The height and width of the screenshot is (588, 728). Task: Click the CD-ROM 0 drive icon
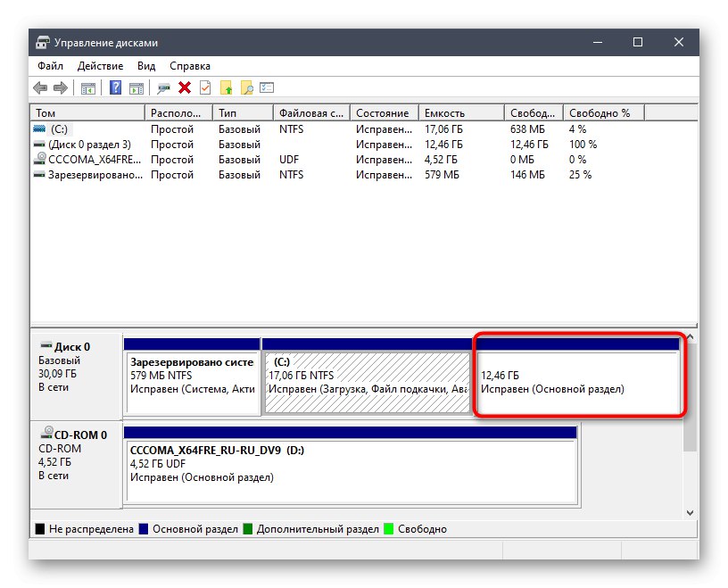point(46,433)
